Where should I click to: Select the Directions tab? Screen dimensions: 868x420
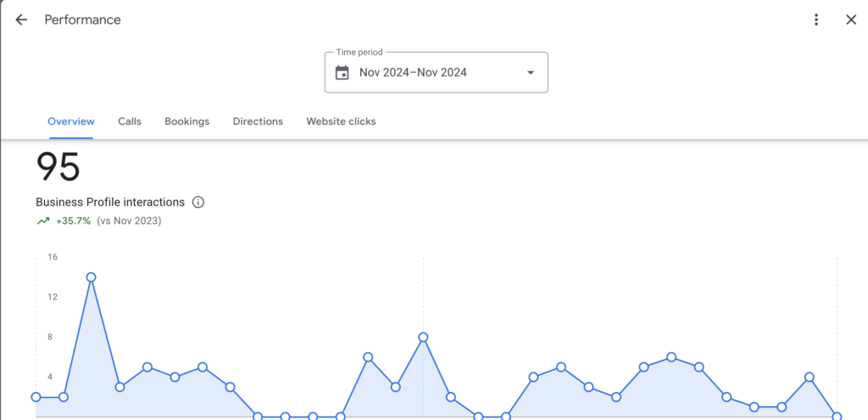tap(258, 121)
